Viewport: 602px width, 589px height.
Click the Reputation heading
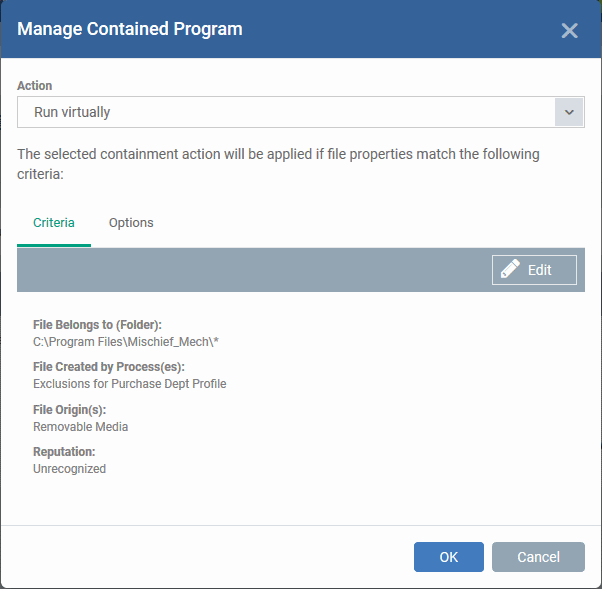(64, 452)
